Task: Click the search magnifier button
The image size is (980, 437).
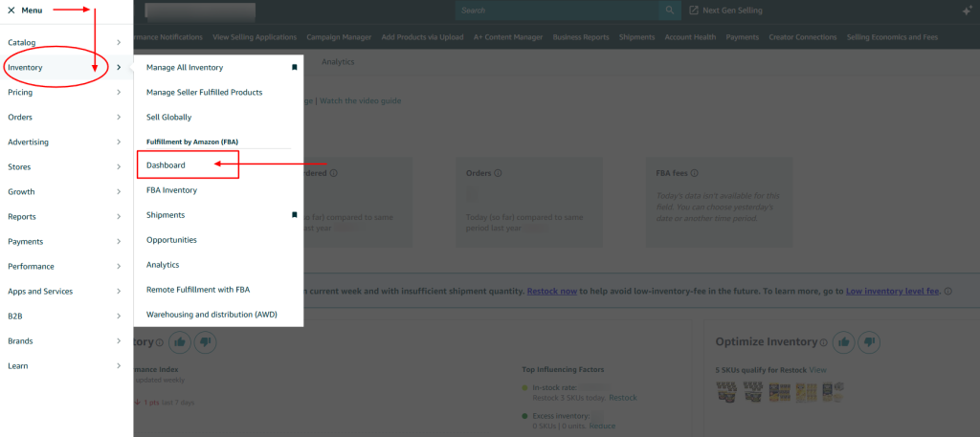Action: [669, 11]
